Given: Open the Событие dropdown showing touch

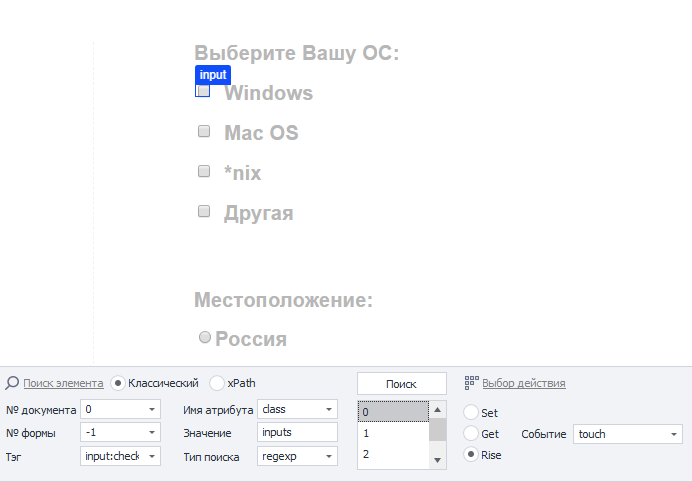Looking at the screenshot, I should 675,434.
